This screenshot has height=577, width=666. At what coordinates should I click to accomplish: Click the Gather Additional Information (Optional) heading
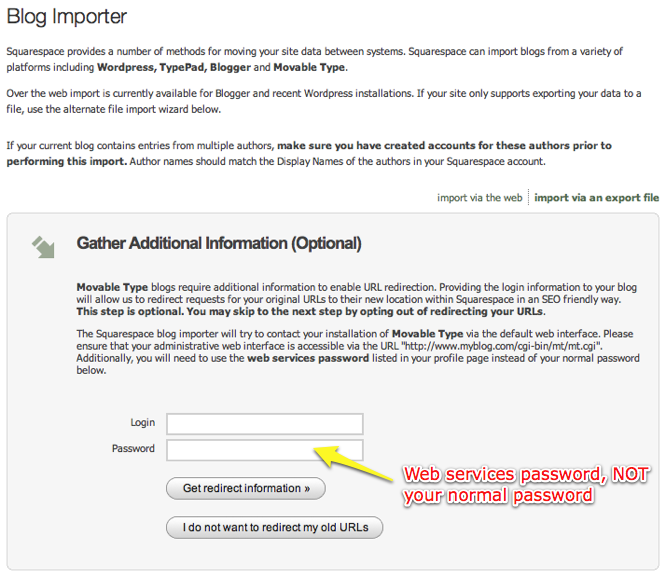[219, 244]
